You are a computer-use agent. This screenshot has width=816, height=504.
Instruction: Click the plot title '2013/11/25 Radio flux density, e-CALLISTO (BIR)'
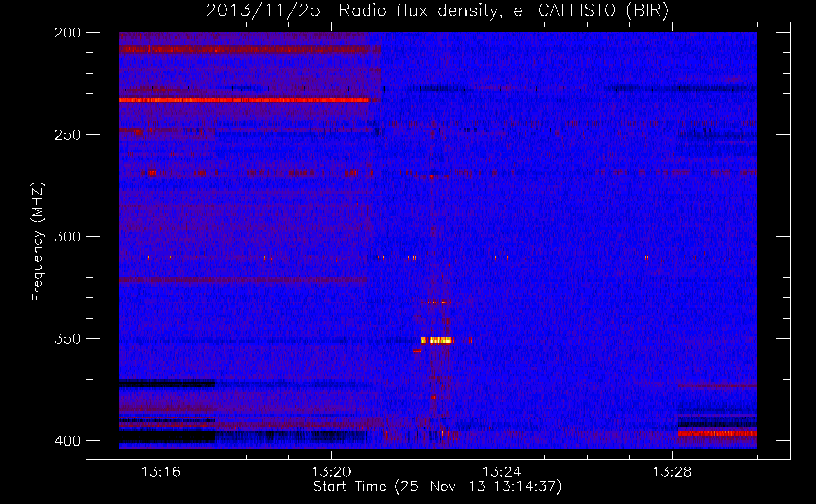pos(437,11)
